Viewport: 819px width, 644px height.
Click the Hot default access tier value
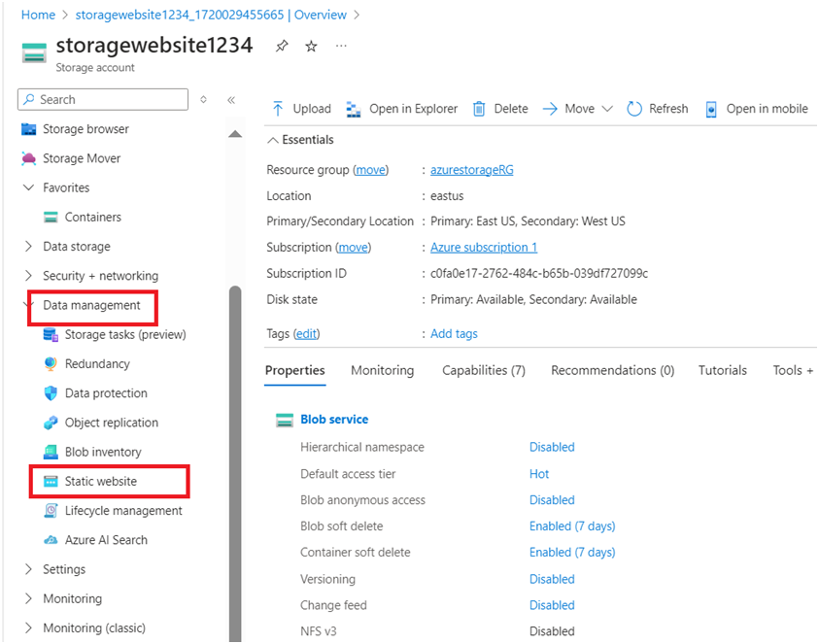coord(539,474)
